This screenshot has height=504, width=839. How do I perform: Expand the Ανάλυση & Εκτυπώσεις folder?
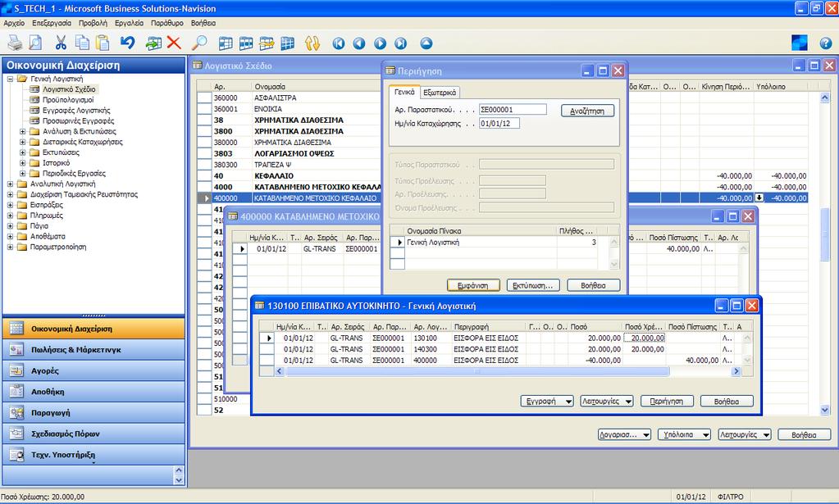[22, 131]
